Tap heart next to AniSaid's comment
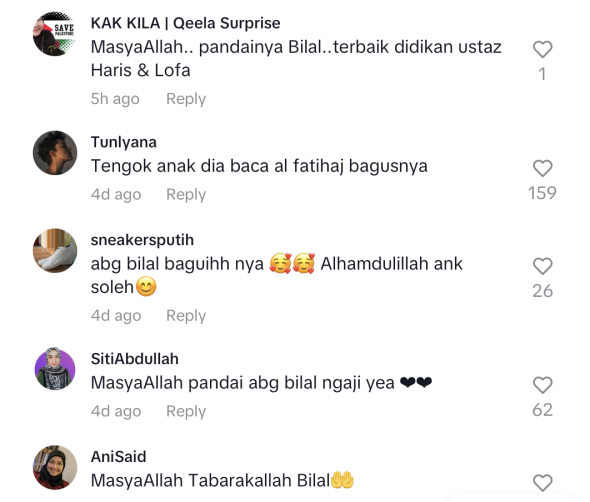 point(542,483)
